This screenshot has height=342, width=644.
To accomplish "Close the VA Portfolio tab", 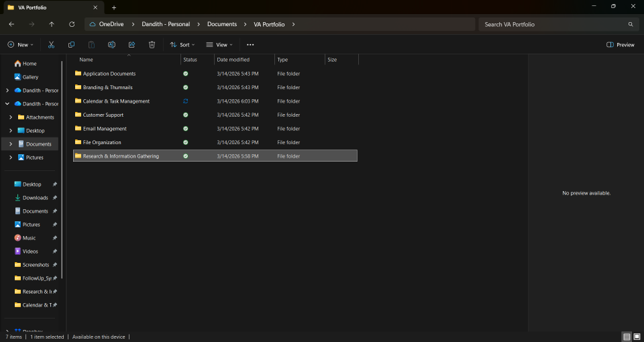I will [95, 7].
